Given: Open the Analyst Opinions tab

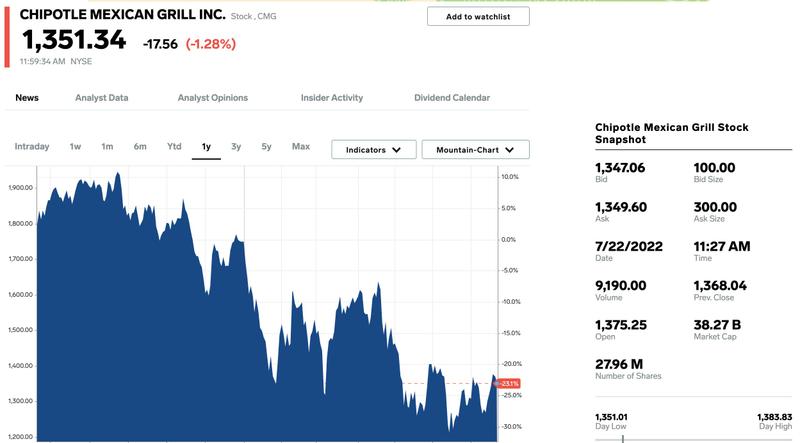Looking at the screenshot, I should point(213,97).
